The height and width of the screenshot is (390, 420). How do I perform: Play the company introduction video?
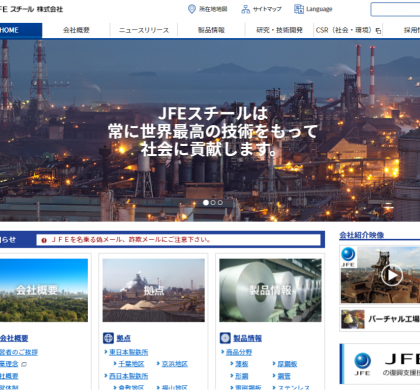point(392,275)
